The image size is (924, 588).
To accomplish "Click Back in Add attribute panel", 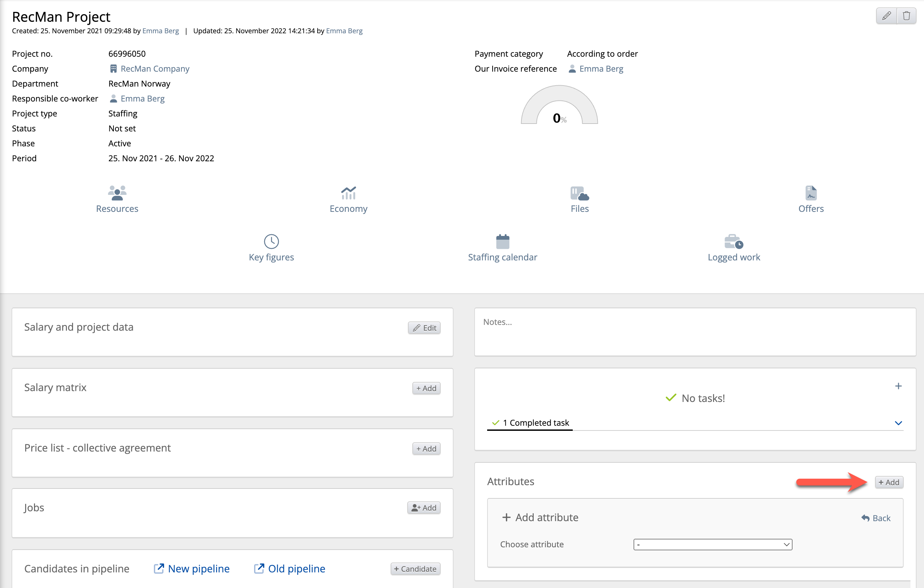I will pyautogui.click(x=876, y=518).
